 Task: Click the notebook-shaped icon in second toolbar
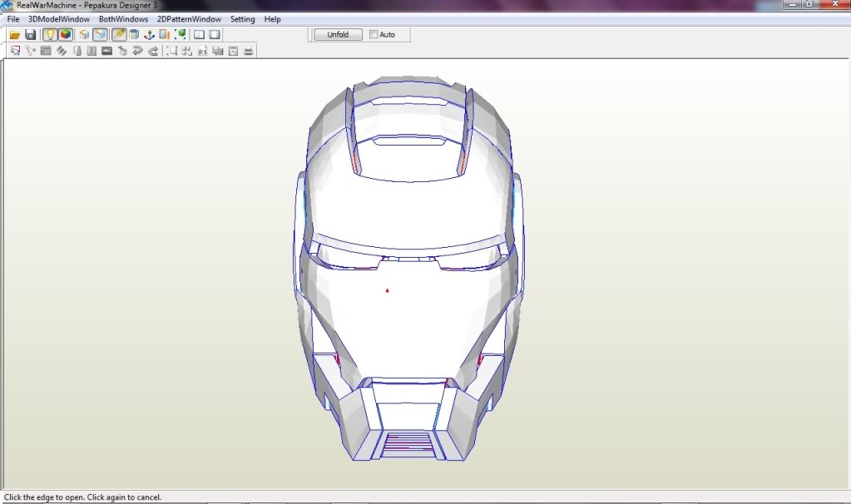(77, 51)
